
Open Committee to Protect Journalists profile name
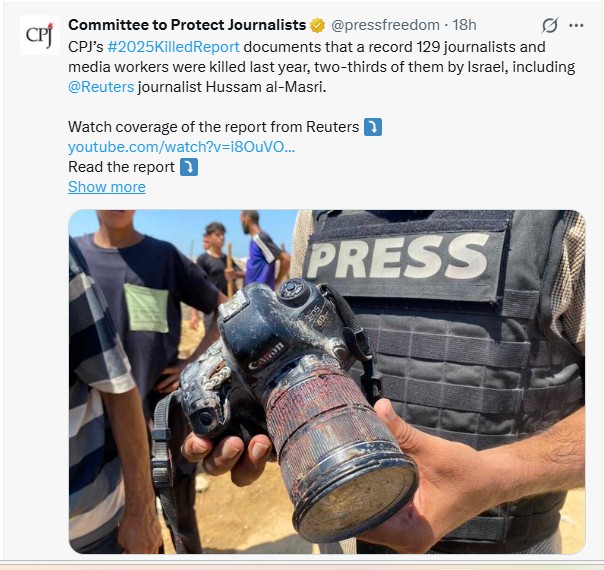[x=187, y=25]
